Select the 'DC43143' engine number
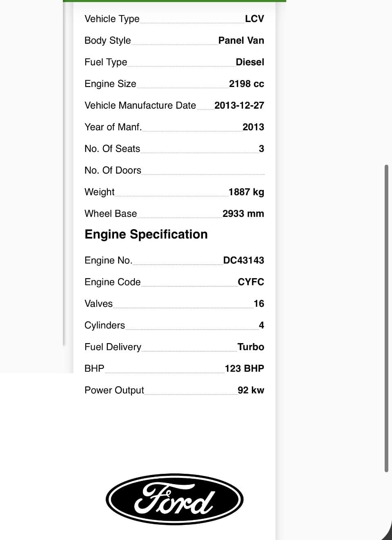Image resolution: width=392 pixels, height=540 pixels. [244, 260]
